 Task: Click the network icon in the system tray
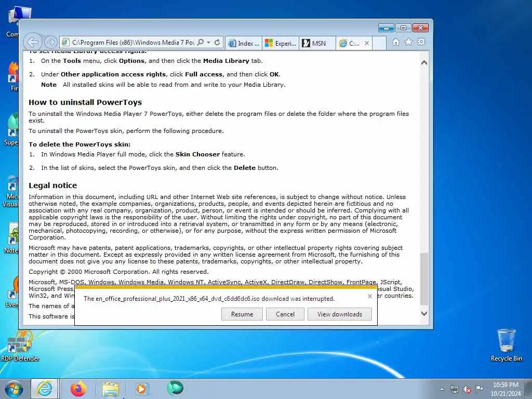pos(454,389)
